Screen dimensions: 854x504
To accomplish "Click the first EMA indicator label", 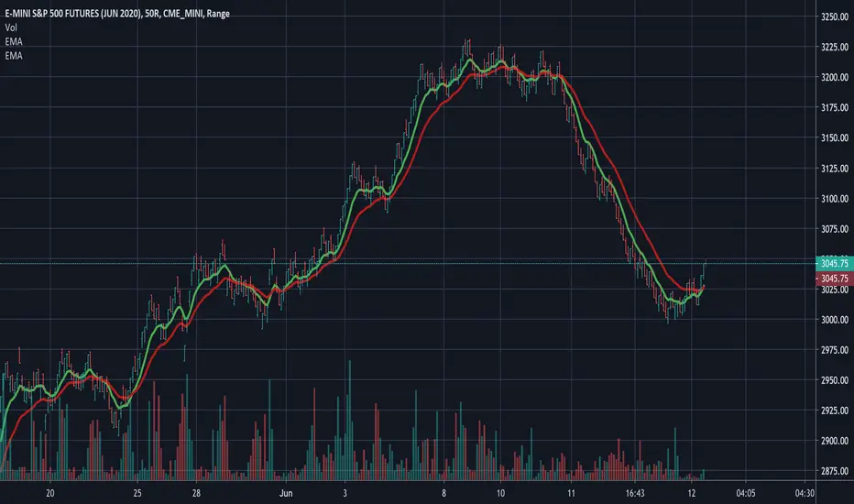I will click(x=14, y=41).
